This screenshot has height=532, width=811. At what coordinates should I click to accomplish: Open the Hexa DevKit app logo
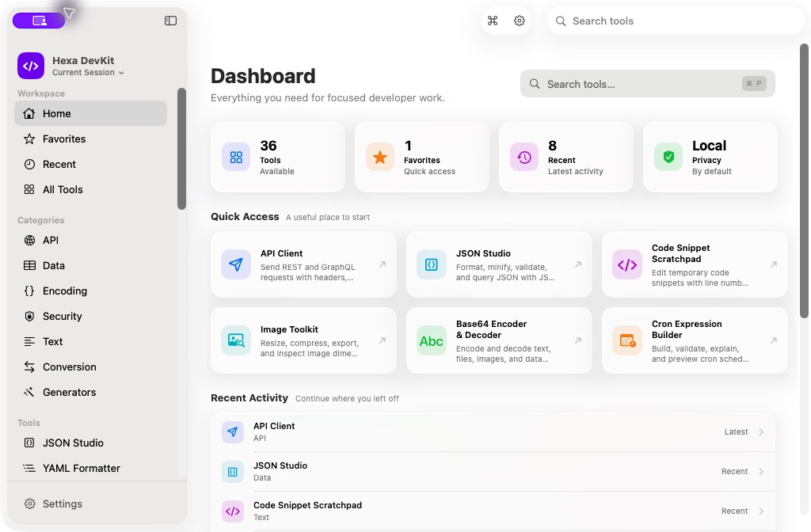[x=31, y=66]
